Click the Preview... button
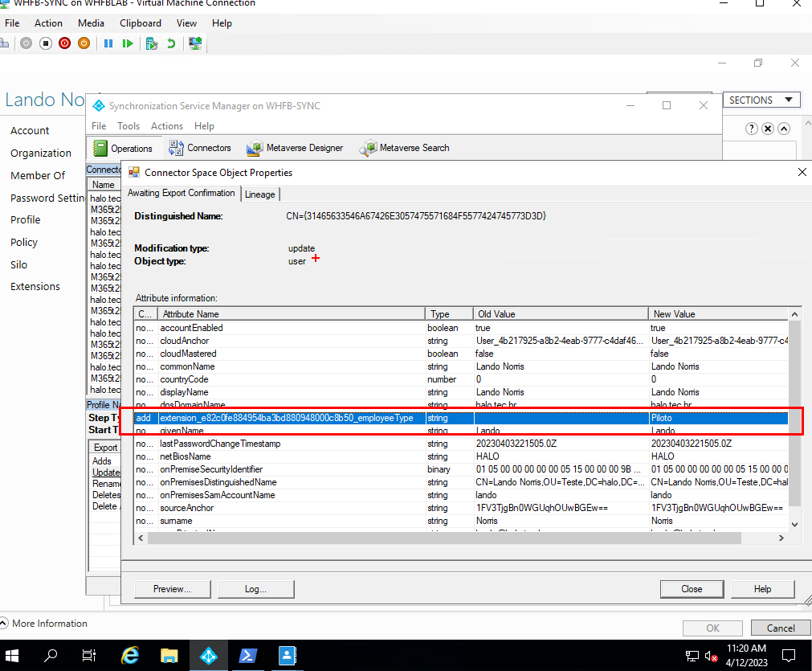This screenshot has width=812, height=671. click(173, 589)
